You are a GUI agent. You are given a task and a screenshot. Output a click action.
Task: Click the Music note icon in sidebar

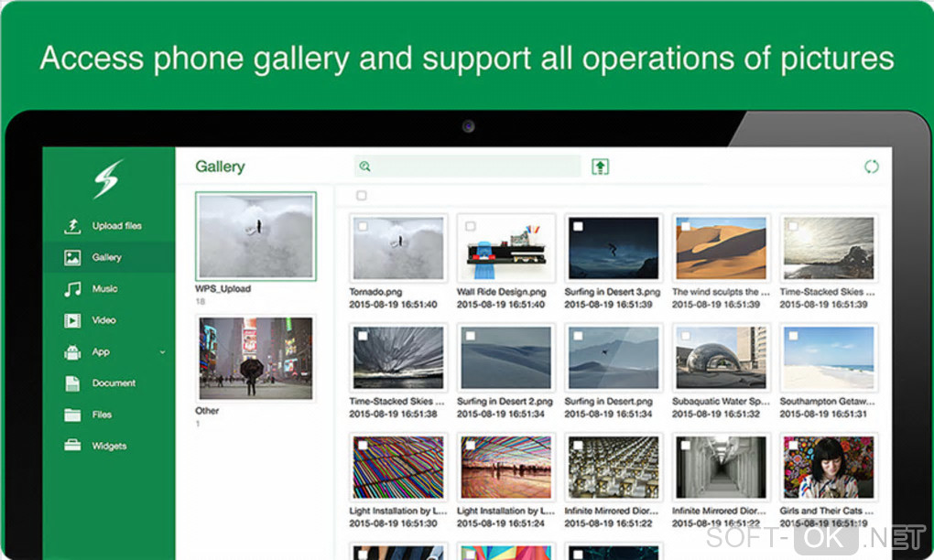point(72,289)
